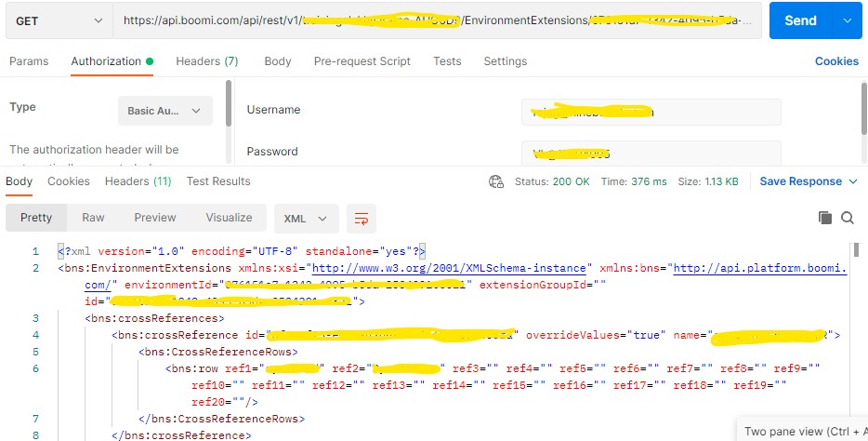Click the closing /bns:CrossReferenceRows tag
The width and height of the screenshot is (868, 441).
pos(221,419)
